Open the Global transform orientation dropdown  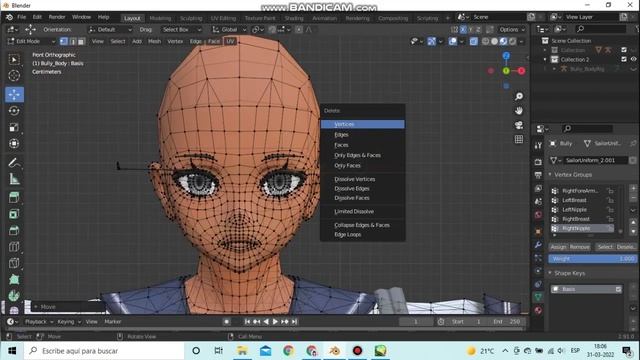229,29
